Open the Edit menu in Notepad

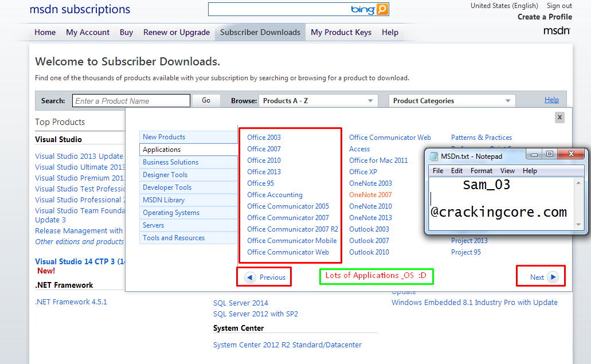pyautogui.click(x=457, y=171)
